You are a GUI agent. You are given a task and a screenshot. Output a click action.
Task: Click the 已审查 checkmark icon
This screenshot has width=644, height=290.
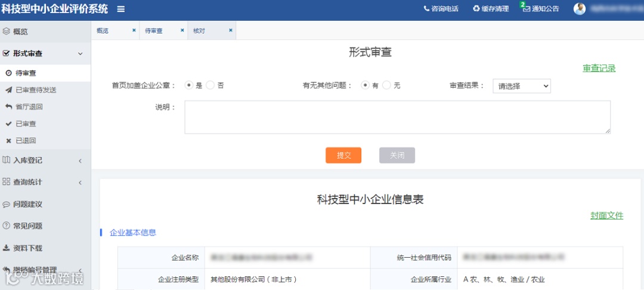point(8,124)
